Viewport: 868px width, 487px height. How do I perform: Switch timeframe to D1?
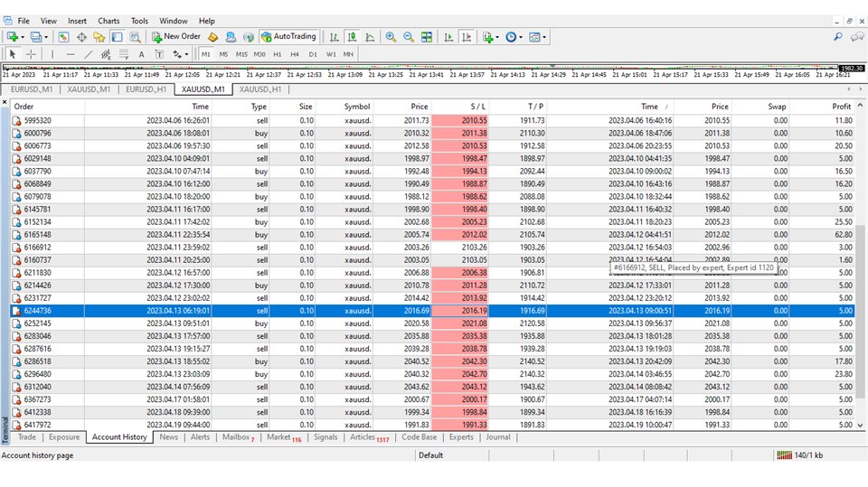(x=313, y=54)
